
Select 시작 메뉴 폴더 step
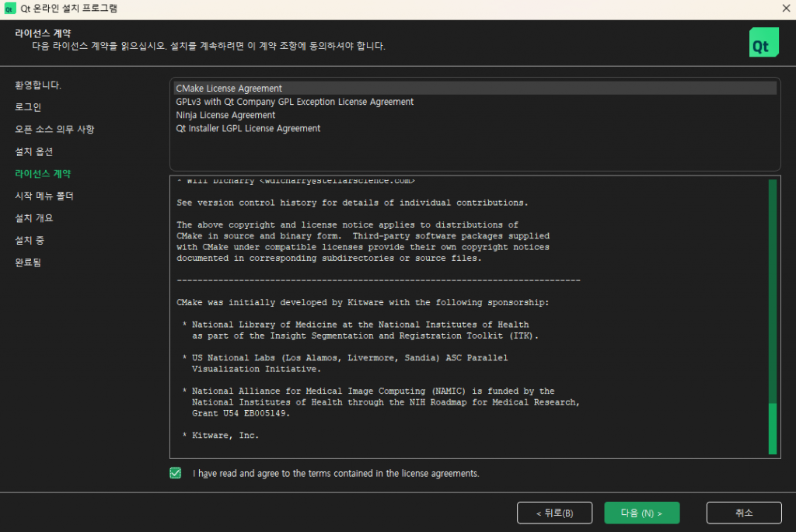point(44,196)
